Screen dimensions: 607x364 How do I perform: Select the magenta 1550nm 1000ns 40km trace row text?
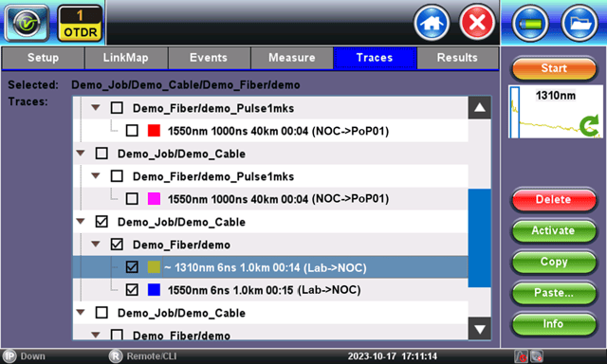click(278, 199)
